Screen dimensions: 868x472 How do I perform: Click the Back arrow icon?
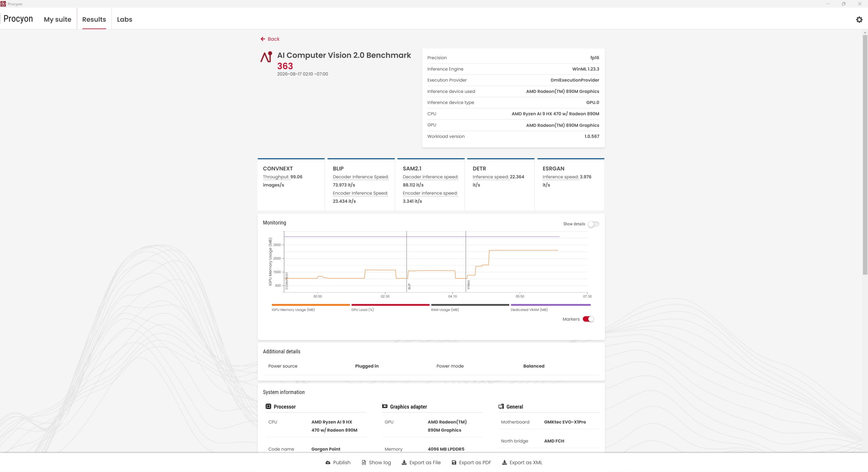(262, 39)
